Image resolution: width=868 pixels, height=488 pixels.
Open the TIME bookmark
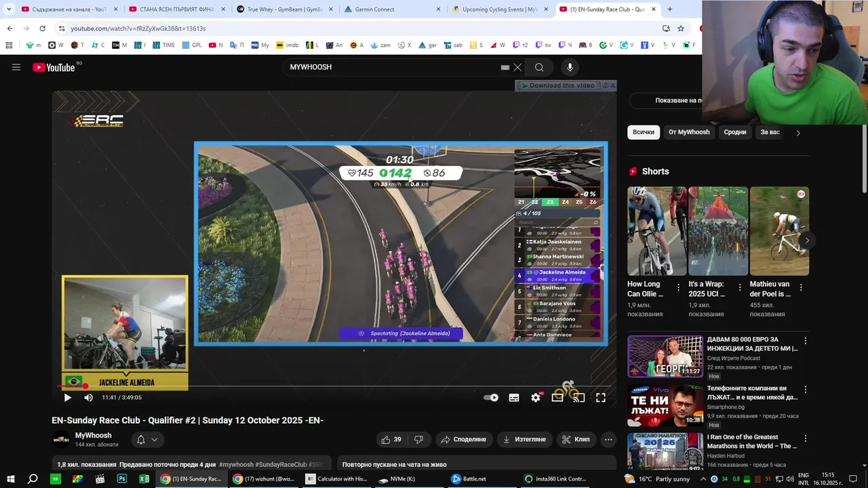pos(163,45)
